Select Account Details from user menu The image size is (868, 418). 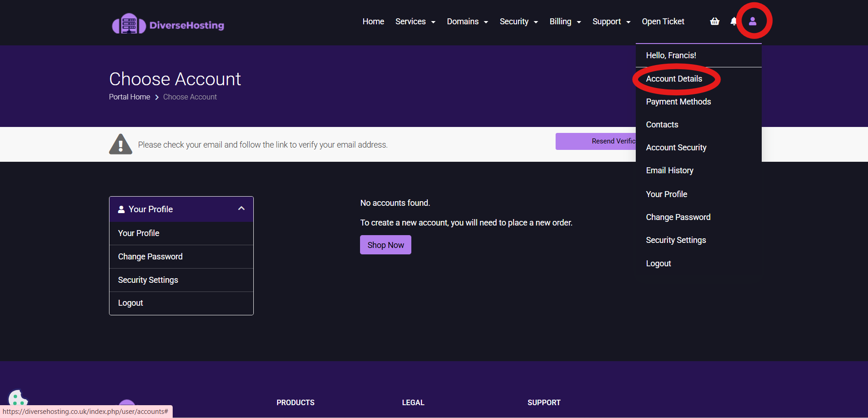coord(674,79)
